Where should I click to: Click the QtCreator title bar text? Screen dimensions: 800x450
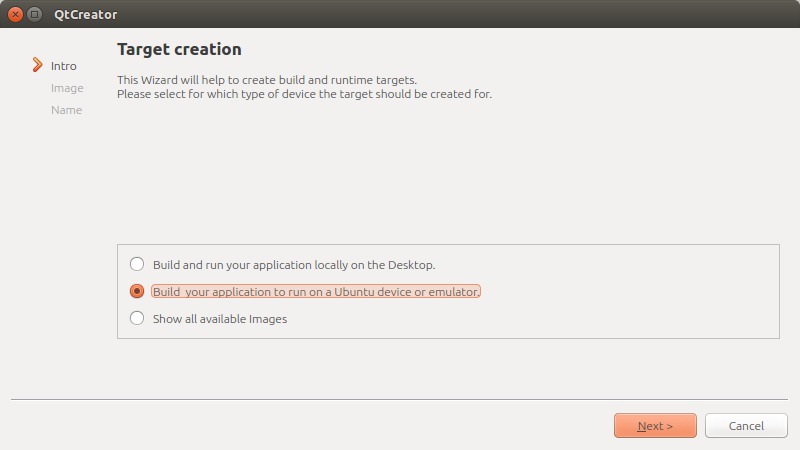tap(85, 14)
